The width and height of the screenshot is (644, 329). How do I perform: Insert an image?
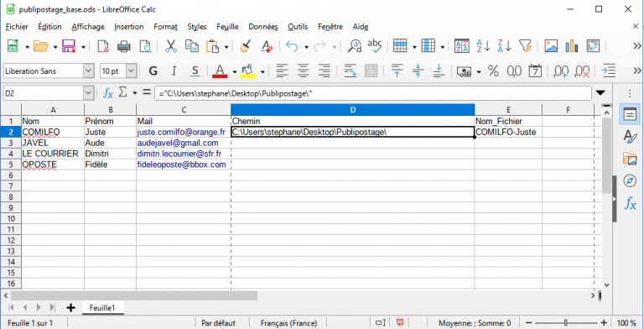[551, 46]
